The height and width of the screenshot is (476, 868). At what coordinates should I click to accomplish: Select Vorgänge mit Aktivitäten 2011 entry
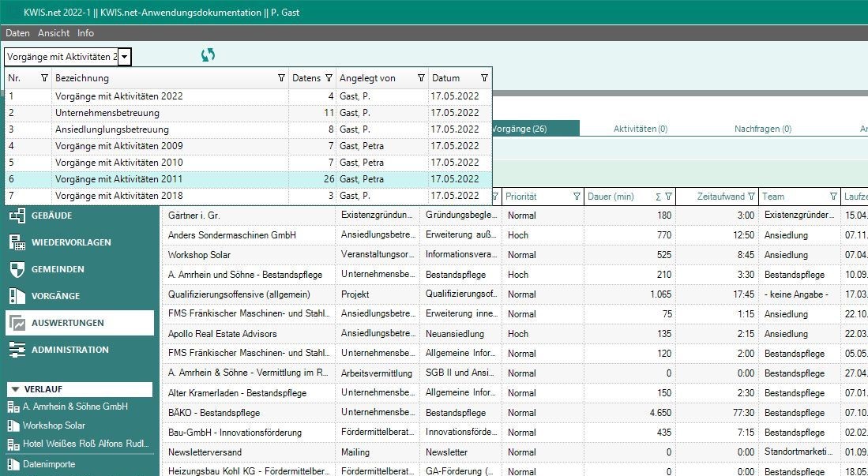pos(248,179)
